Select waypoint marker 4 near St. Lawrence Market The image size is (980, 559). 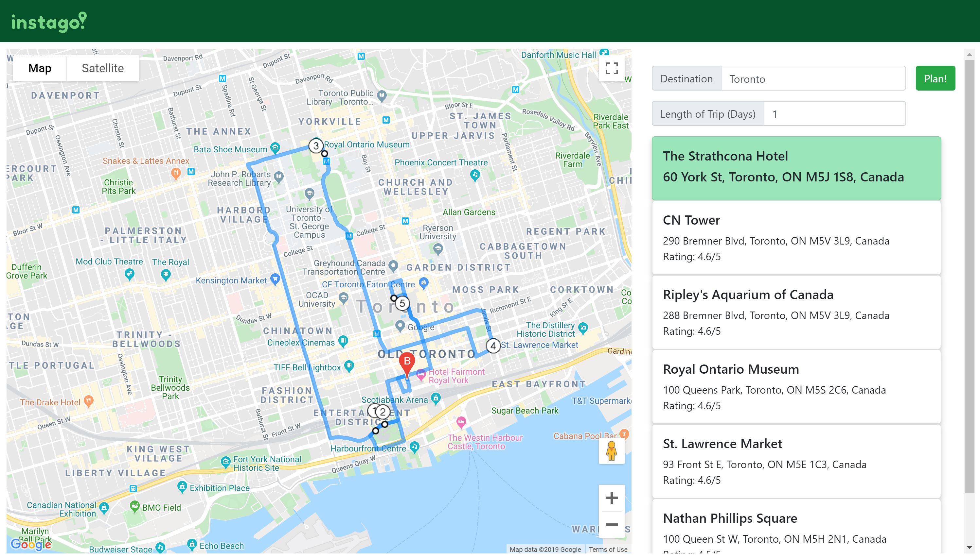[x=493, y=346]
